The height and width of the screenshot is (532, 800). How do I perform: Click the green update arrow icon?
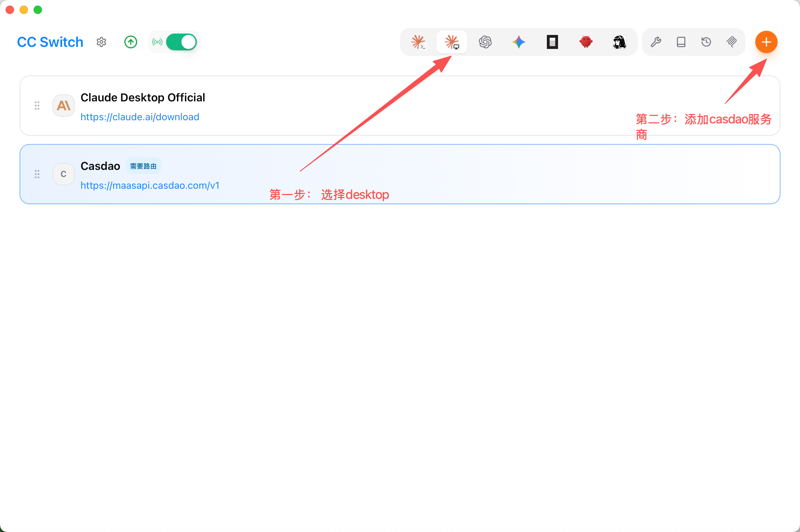click(131, 42)
